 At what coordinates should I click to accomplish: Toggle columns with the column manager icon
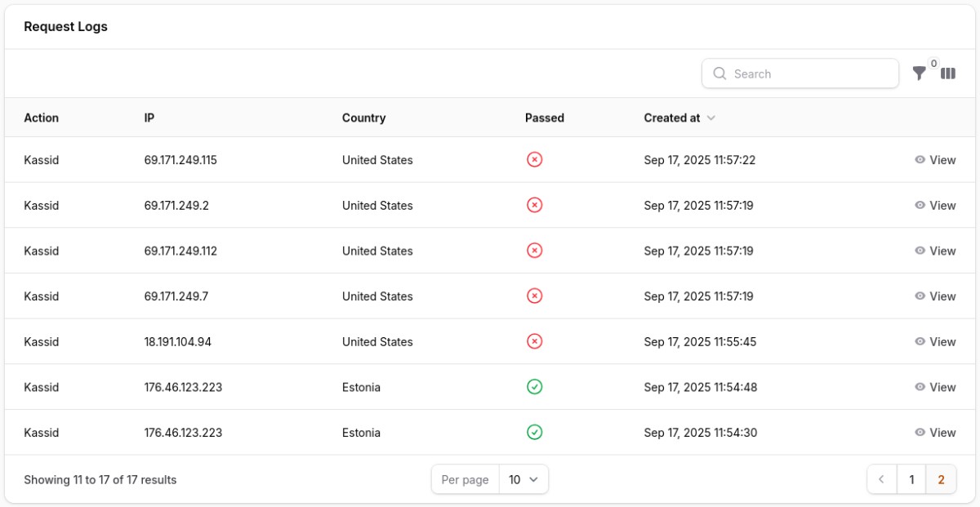point(948,73)
